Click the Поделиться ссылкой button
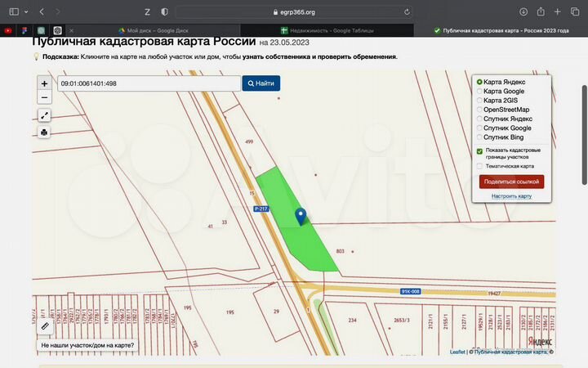Viewport: 588px width, 368px height. [x=511, y=182]
